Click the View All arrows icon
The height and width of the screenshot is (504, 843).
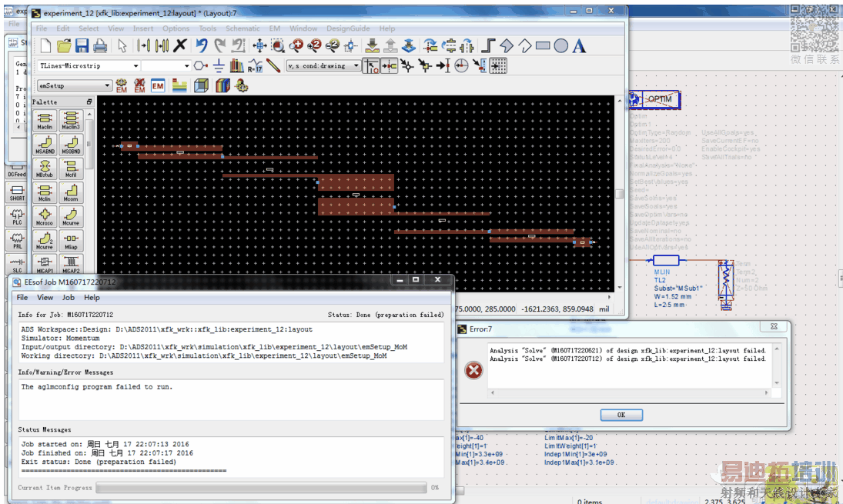pyautogui.click(x=259, y=46)
